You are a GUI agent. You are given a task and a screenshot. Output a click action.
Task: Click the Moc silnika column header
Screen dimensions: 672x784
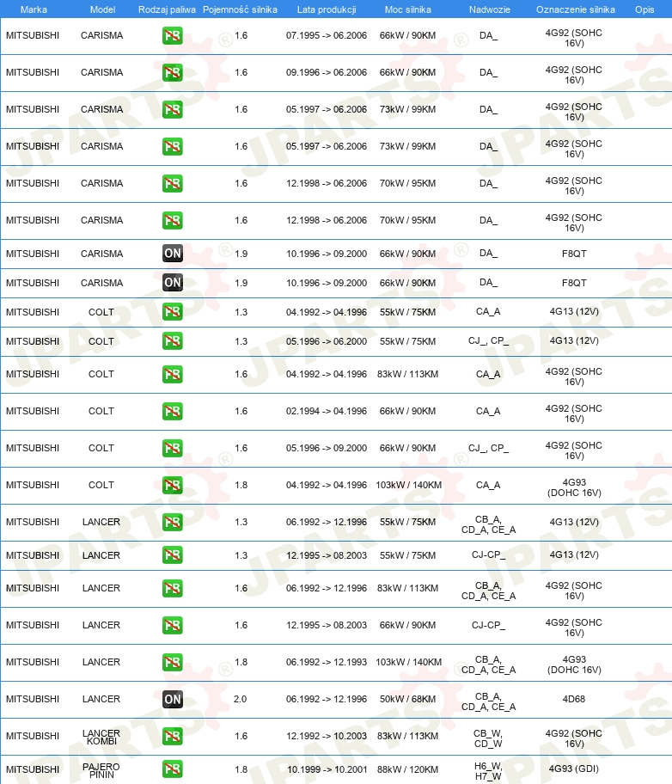[x=407, y=9]
